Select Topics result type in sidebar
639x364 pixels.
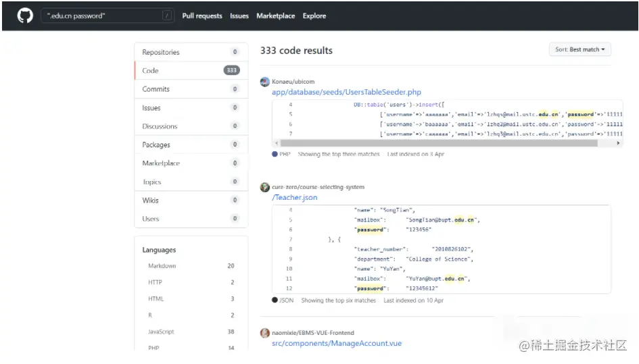point(191,182)
